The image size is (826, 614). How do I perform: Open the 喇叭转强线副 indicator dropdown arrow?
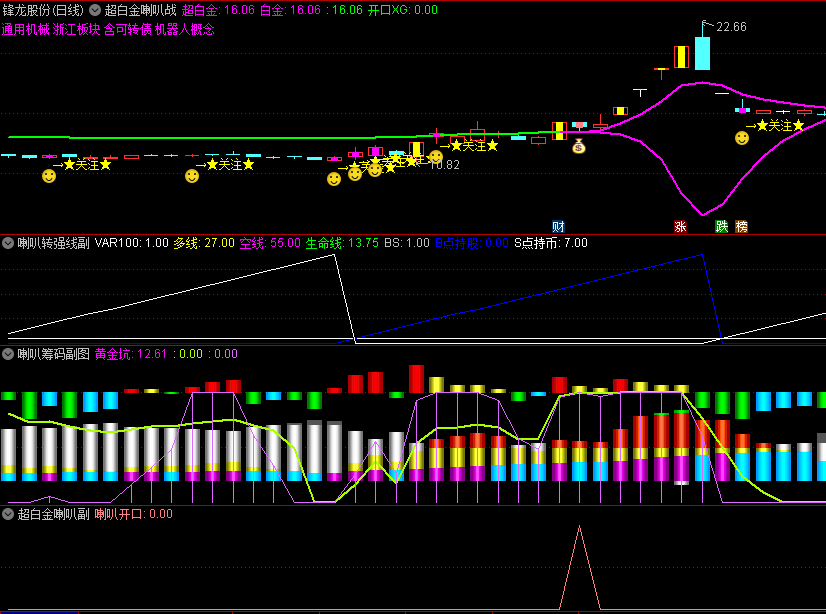click(x=8, y=243)
